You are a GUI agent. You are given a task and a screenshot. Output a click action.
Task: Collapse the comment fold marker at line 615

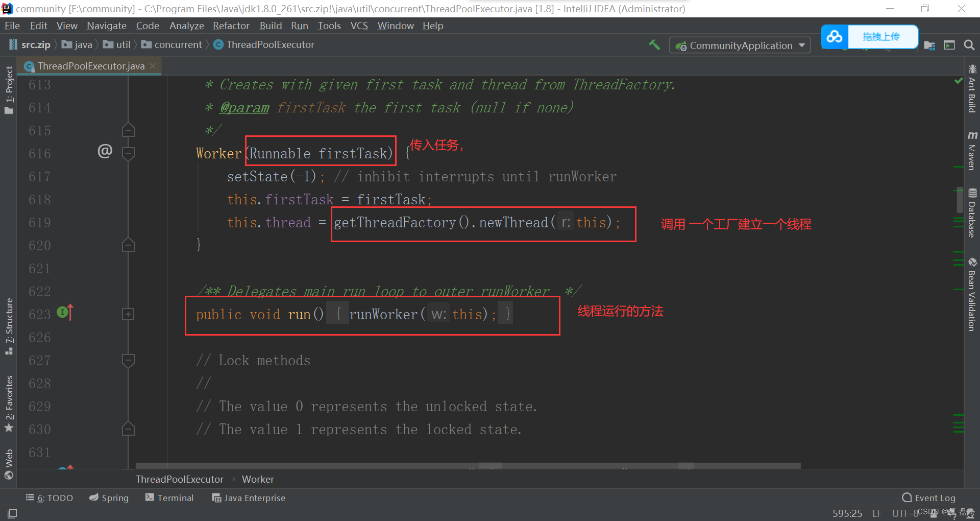(129, 130)
